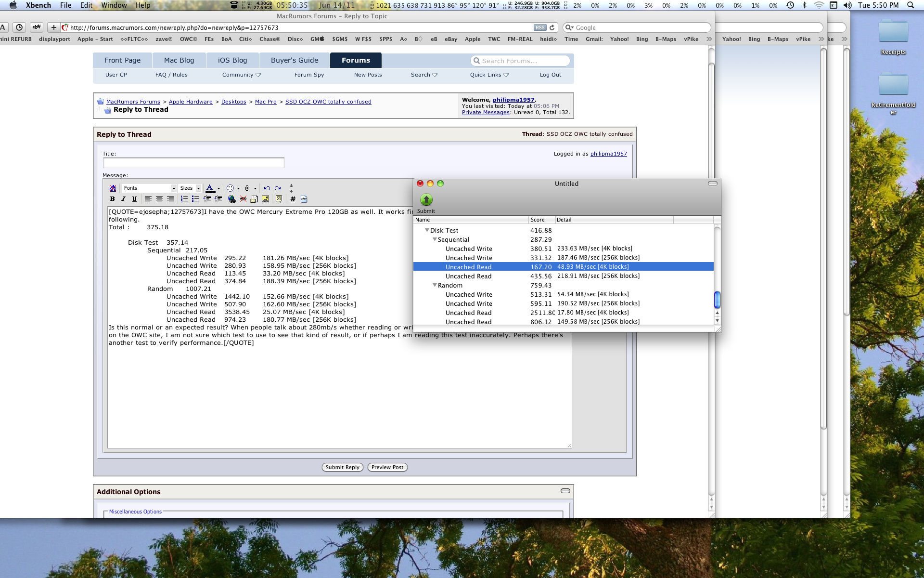Click the smiley face icon
The width and height of the screenshot is (924, 578).
pos(230,188)
